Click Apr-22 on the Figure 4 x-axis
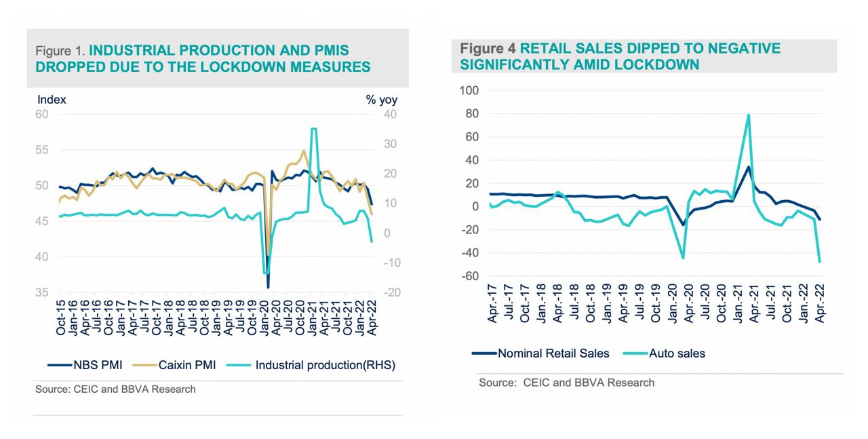 click(x=820, y=303)
